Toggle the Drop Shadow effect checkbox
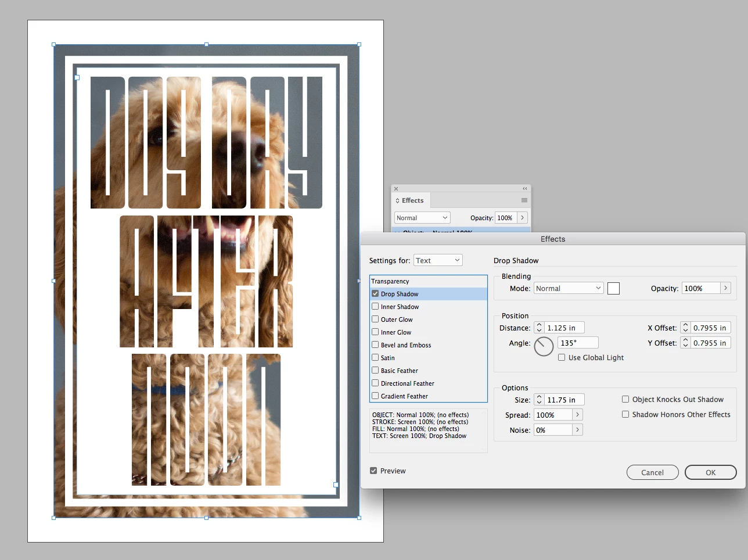 pyautogui.click(x=375, y=294)
